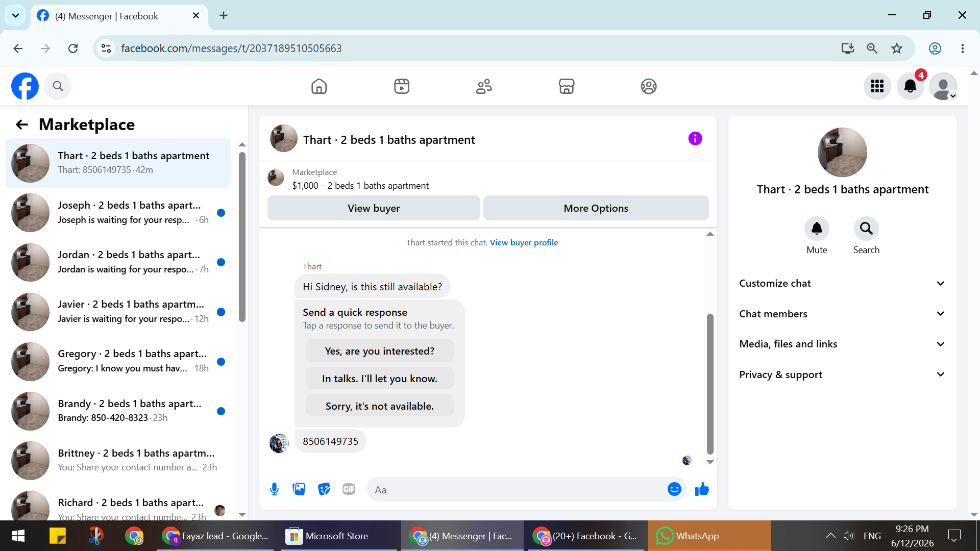This screenshot has height=551, width=980.
Task: Attach a photo file to message
Action: [x=299, y=490]
